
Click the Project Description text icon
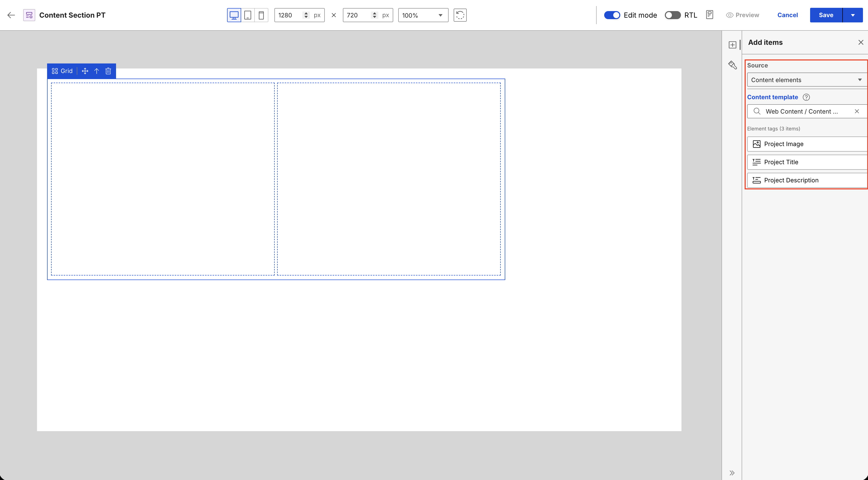coord(756,180)
